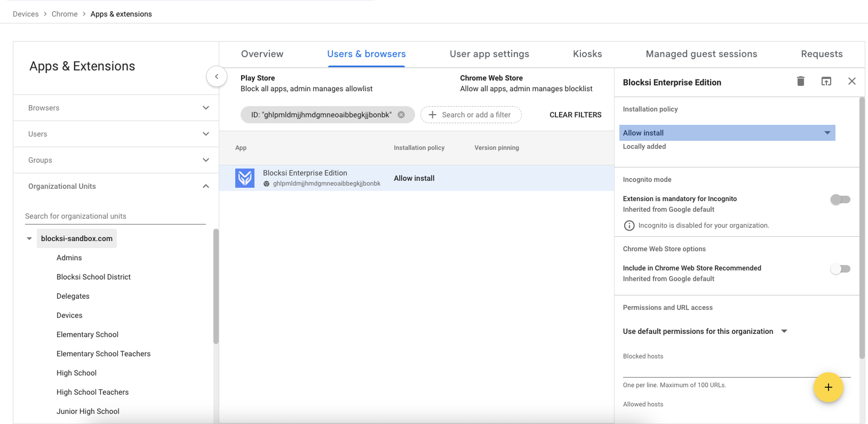Click the App column header

point(241,148)
